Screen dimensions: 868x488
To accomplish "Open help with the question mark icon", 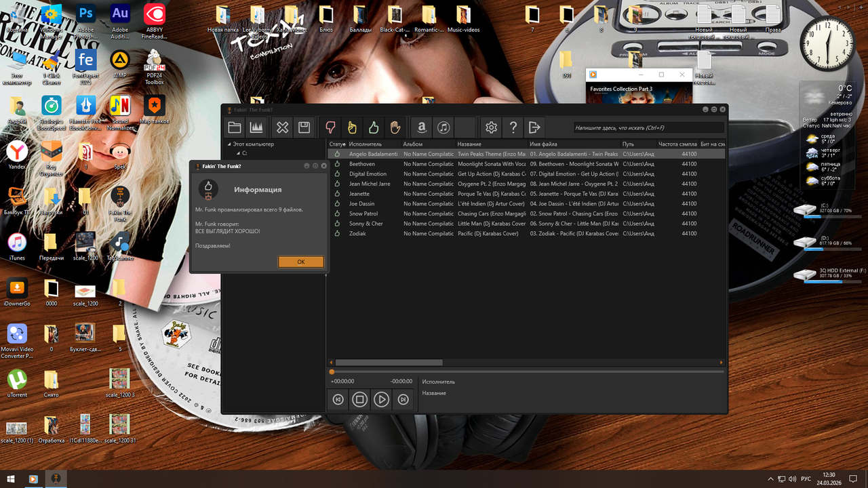I will tap(513, 127).
